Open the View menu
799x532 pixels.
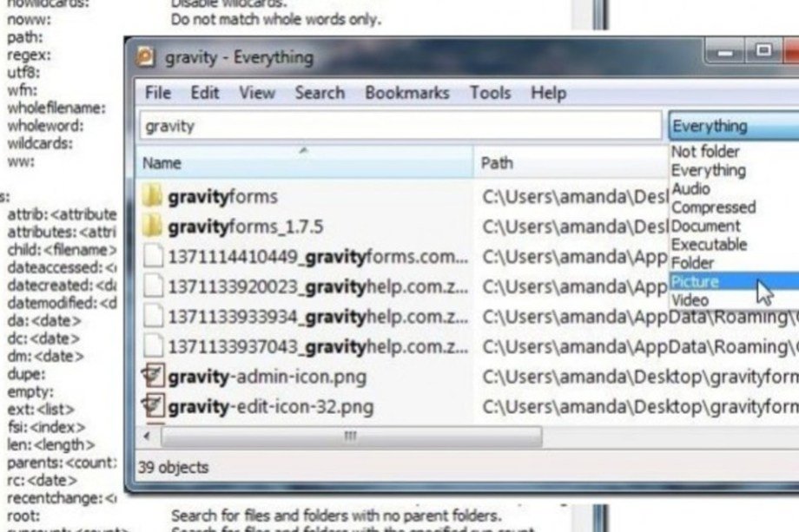coord(257,93)
